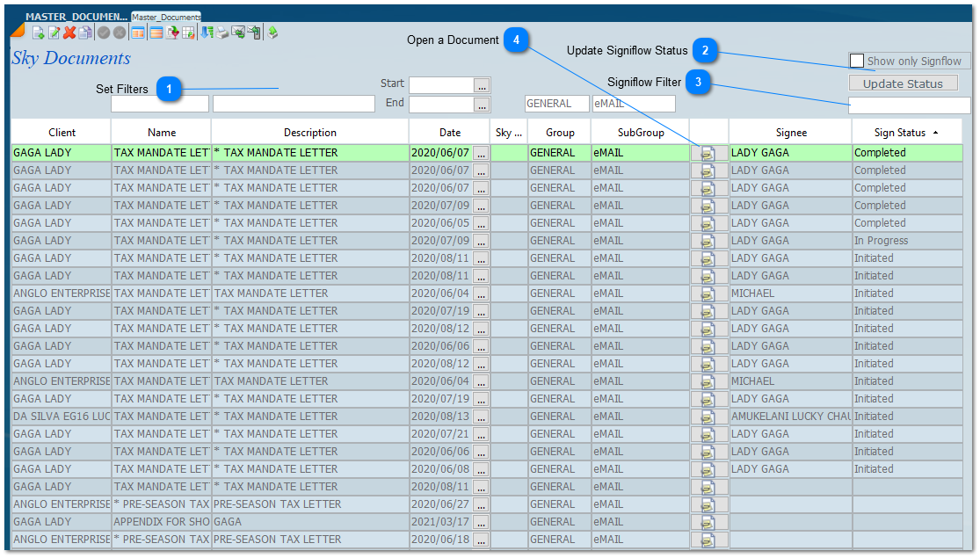Screen dimensions: 980x558
Task: Click the Client column header
Action: (62, 133)
